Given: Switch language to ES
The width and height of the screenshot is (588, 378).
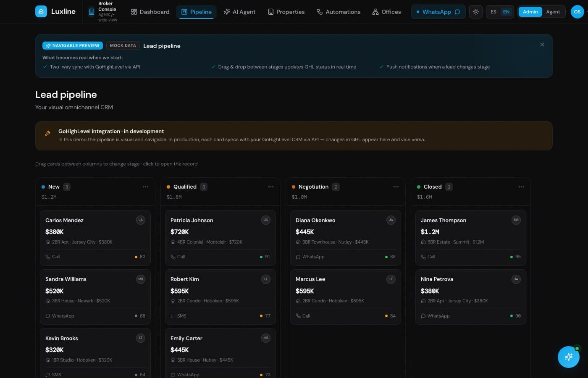Looking at the screenshot, I should click(493, 12).
